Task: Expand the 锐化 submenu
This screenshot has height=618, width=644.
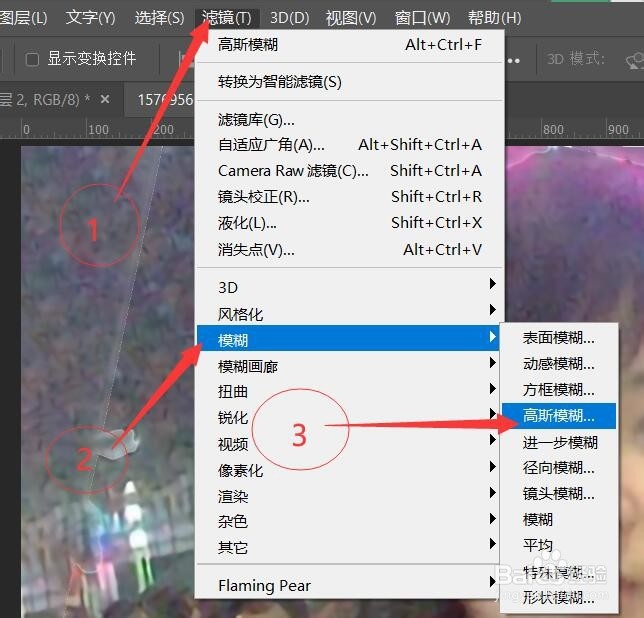Action: pyautogui.click(x=350, y=417)
